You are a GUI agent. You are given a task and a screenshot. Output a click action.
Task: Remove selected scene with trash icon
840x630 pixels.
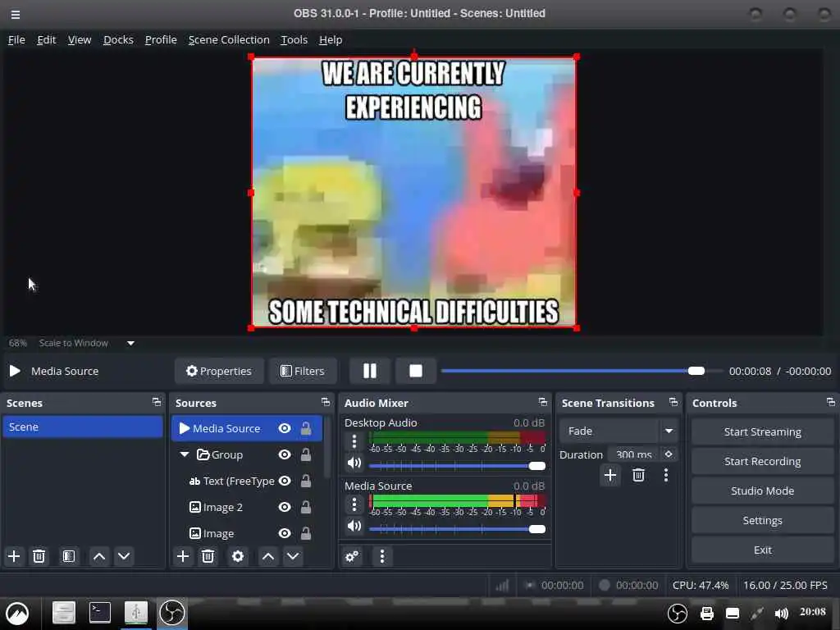pos(39,557)
